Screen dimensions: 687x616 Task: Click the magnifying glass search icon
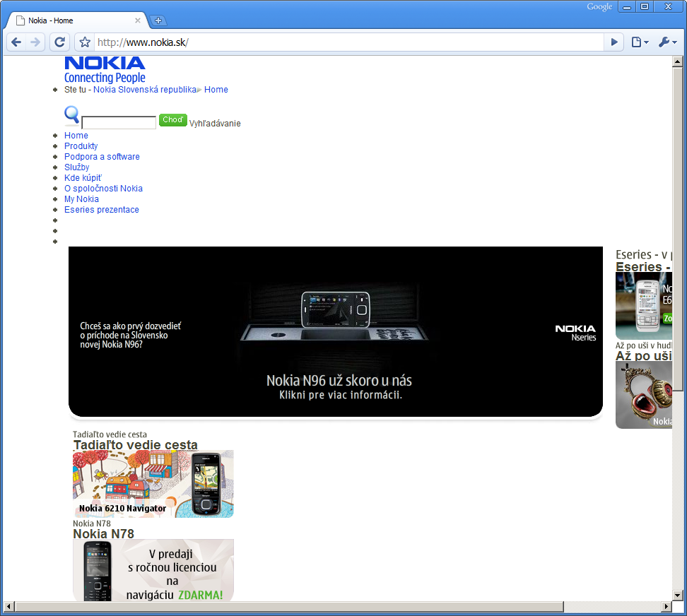coord(72,116)
